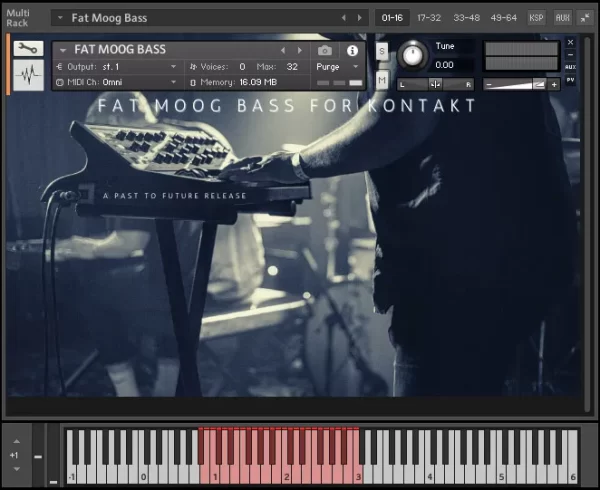Remove instrument with the X button
The height and width of the screenshot is (490, 600).
click(570, 42)
